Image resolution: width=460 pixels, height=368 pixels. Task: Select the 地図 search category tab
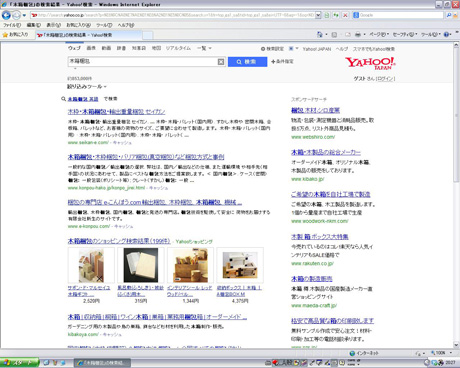(156, 48)
